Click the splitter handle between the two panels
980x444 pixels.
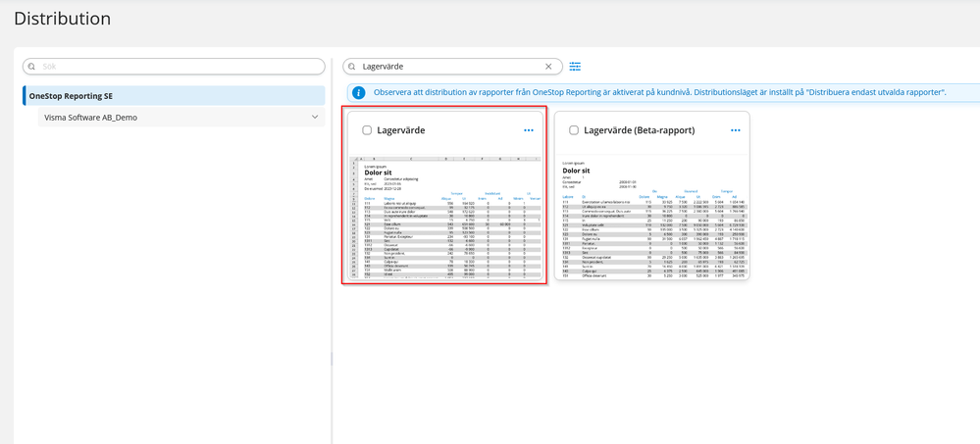(x=332, y=360)
